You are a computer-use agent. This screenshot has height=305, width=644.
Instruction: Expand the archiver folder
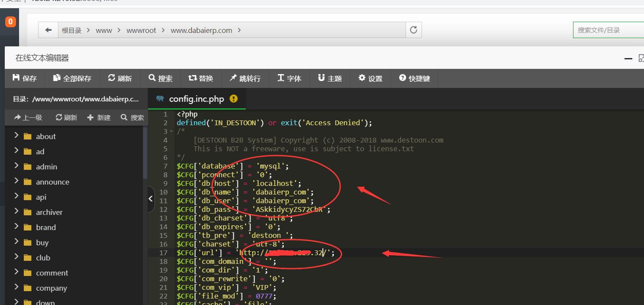coord(16,212)
